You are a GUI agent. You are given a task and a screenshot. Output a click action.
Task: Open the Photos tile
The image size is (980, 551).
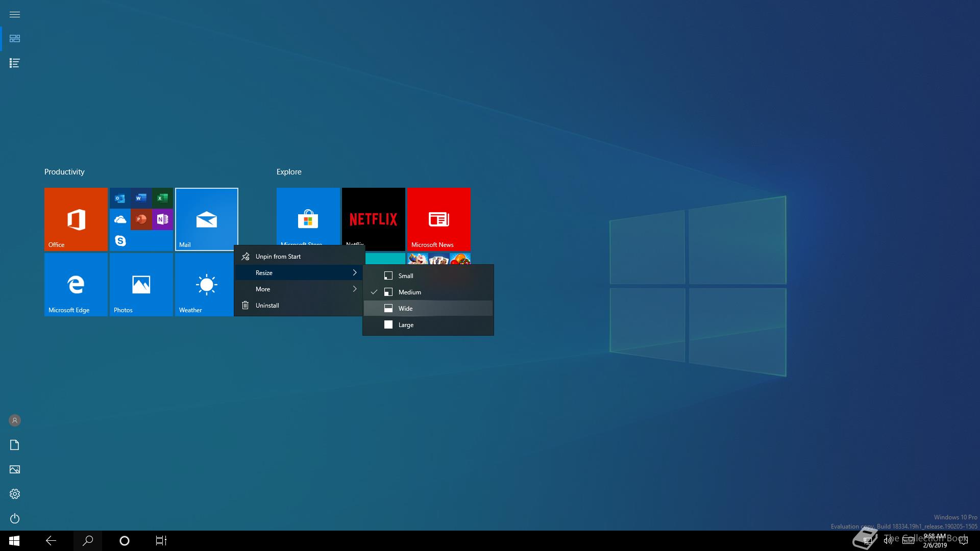coord(141,285)
